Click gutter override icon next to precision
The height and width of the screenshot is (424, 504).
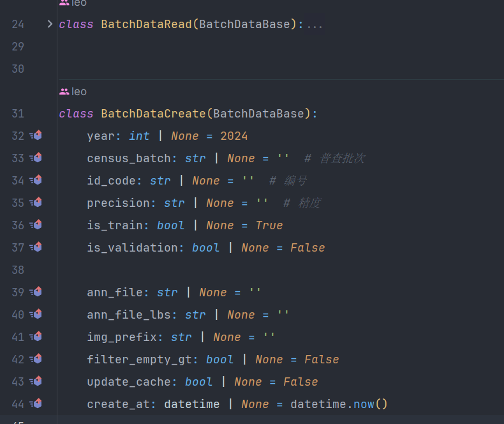tap(36, 202)
